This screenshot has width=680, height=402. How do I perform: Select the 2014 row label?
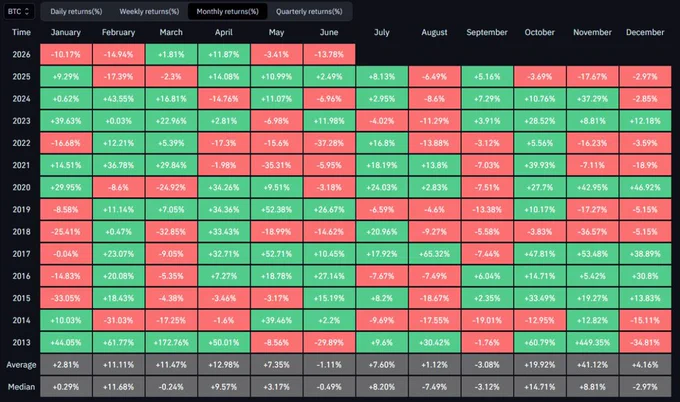pyautogui.click(x=21, y=320)
